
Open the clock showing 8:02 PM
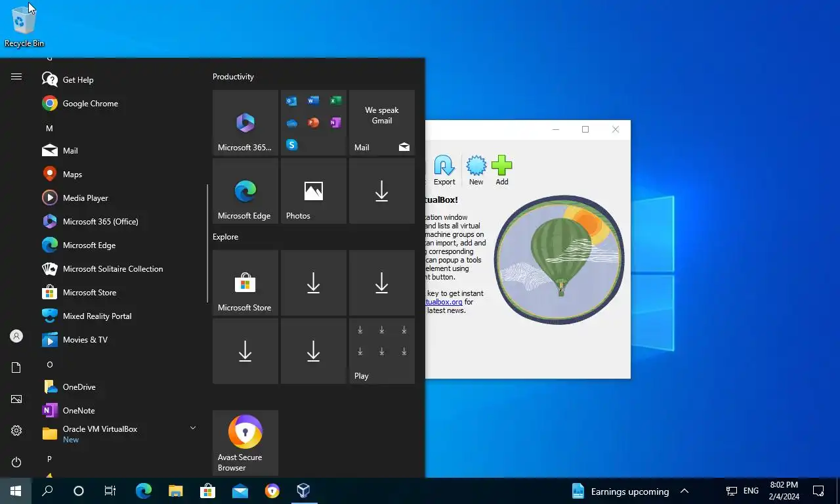784,491
